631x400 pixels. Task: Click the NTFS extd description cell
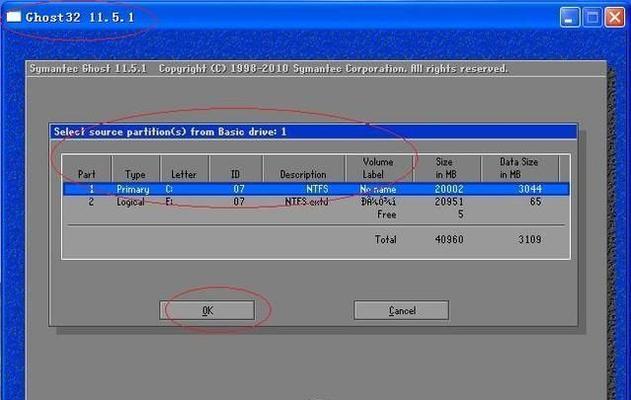coord(307,202)
